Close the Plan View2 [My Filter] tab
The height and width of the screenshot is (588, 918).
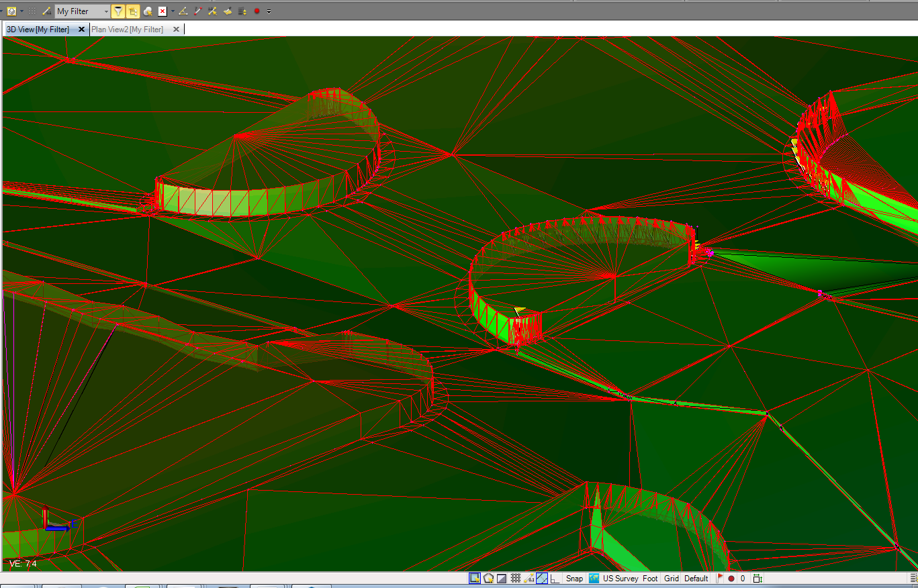(x=176, y=30)
